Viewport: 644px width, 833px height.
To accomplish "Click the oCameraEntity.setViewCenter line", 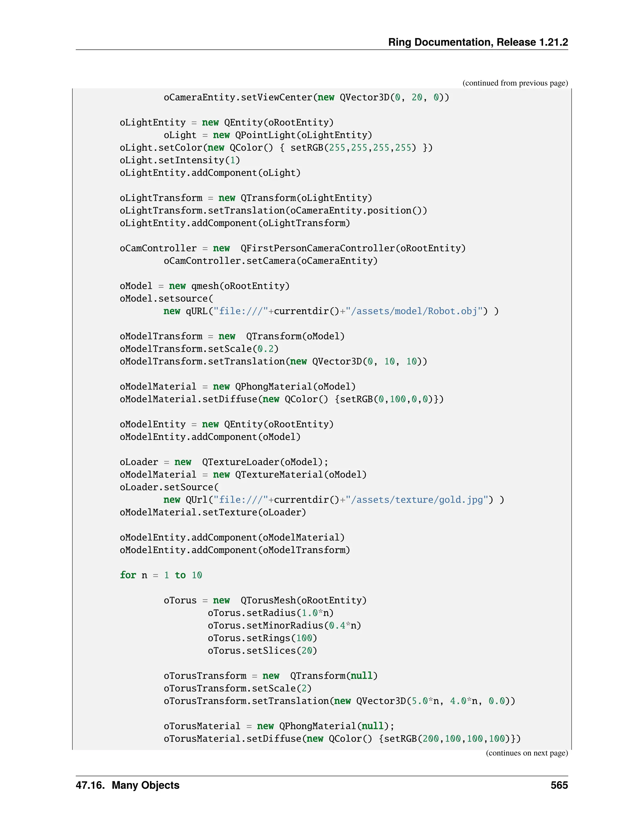I will 306,98.
